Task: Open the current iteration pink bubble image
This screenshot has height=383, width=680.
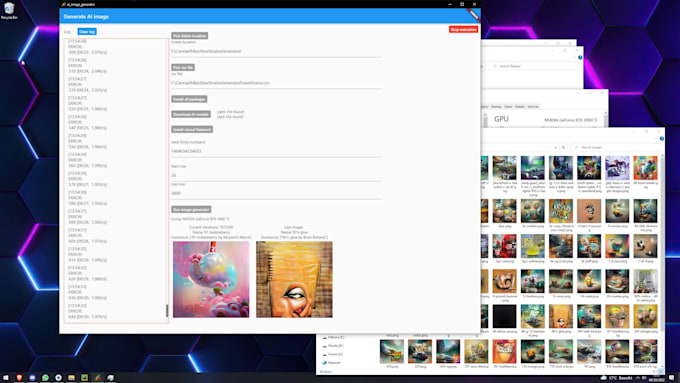Action: coord(211,279)
